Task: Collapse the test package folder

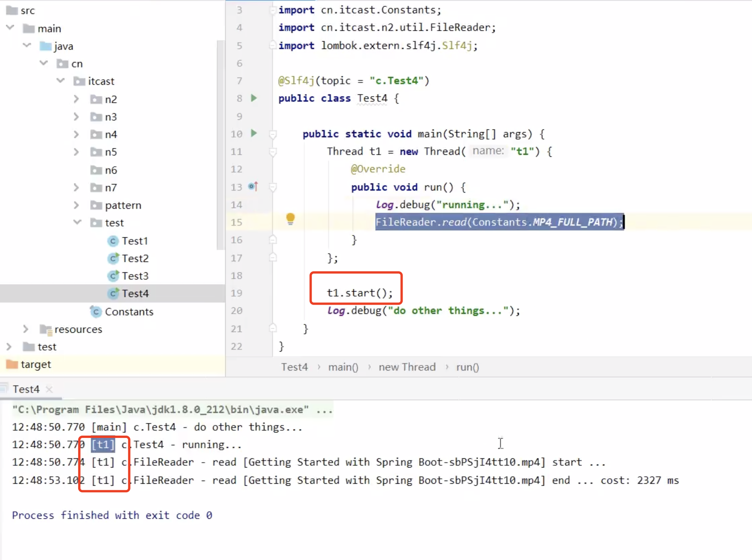Action: click(x=77, y=223)
